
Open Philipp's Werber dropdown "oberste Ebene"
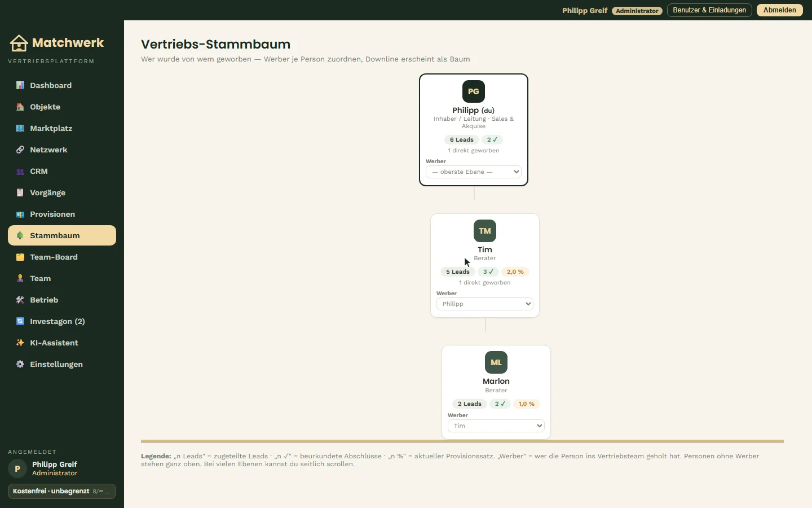pyautogui.click(x=474, y=172)
